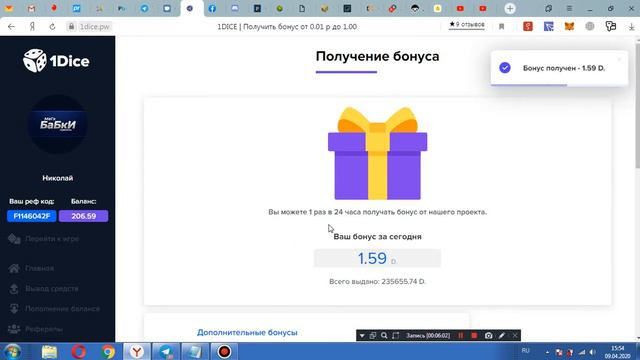Screen dimensions: 640x360
Task: Click the tray volume speaker icon
Action: point(593,352)
